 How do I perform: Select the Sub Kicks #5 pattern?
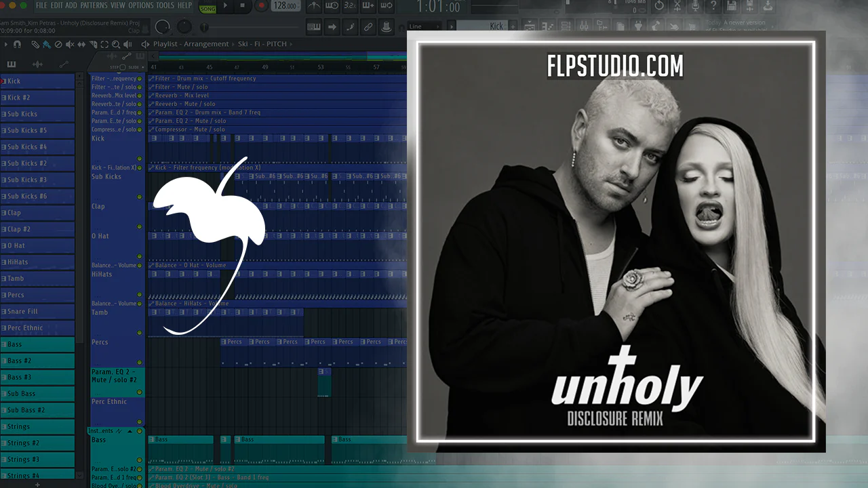tap(37, 130)
